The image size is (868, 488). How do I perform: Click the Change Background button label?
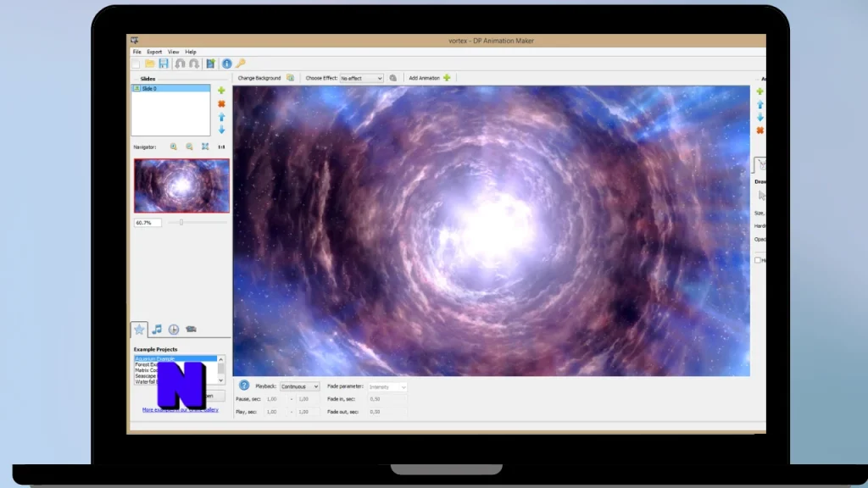coord(259,78)
